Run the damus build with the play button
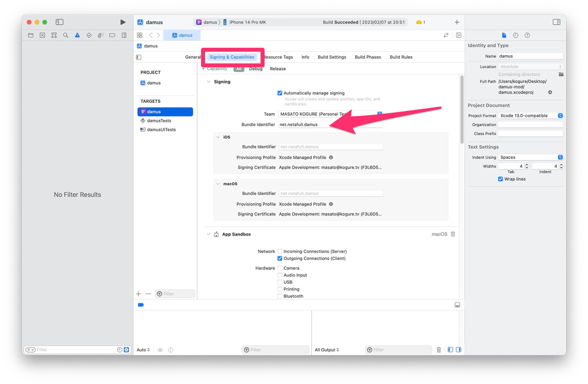 (123, 22)
